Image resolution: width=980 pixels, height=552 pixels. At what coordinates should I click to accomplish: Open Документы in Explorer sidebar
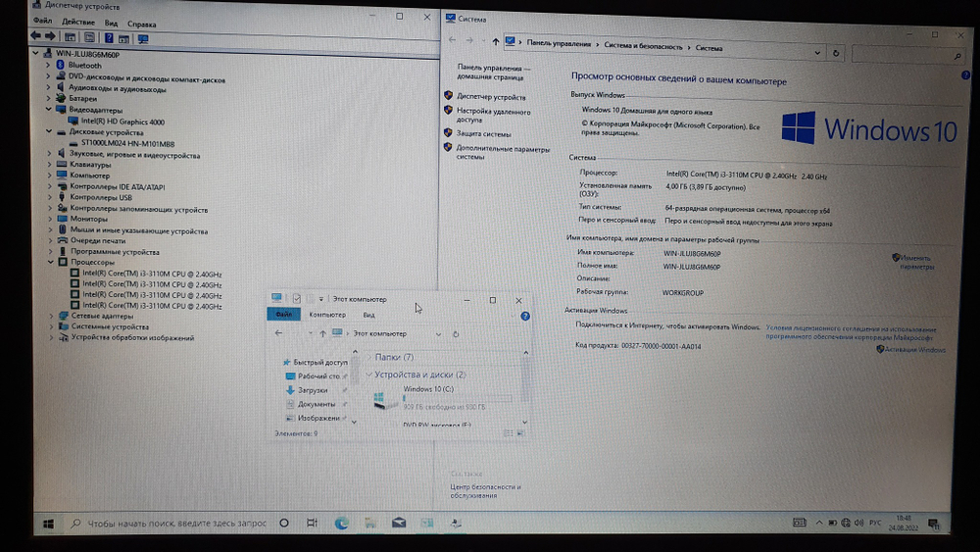(317, 404)
